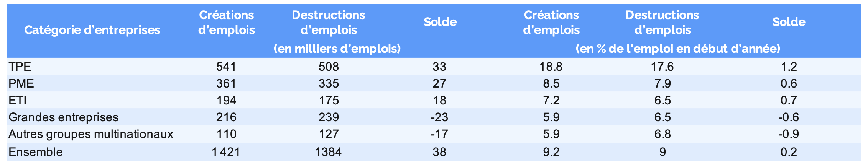This screenshot has height=166, width=868.
Task: Click the "Catégorie d'entreprises" column header
Action: 92,30
